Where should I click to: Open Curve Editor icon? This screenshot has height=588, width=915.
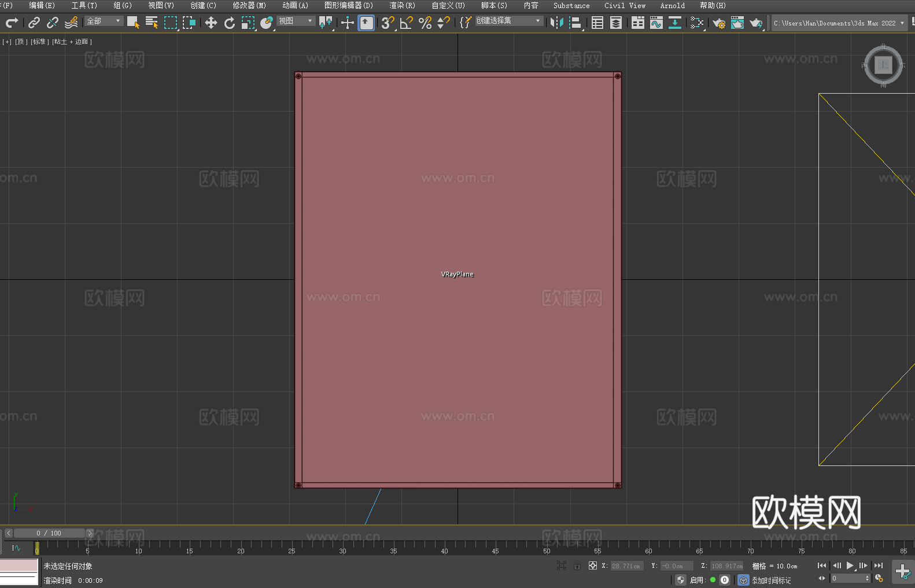[656, 23]
